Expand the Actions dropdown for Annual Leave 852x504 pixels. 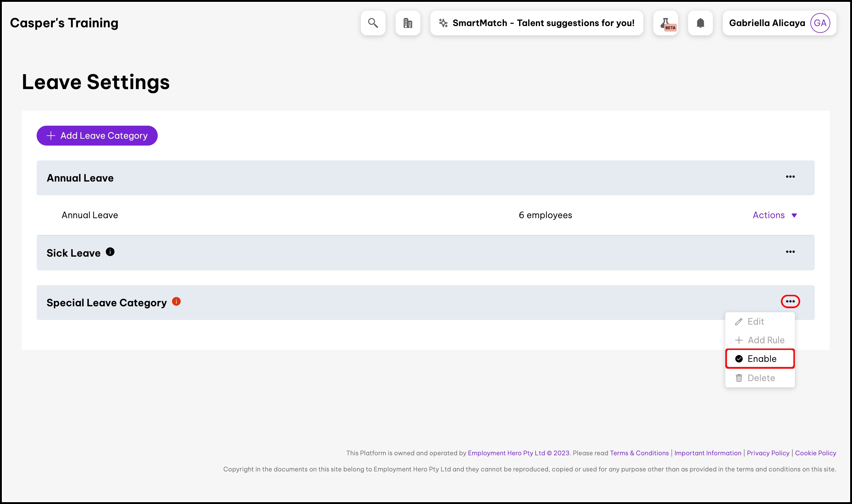pyautogui.click(x=775, y=215)
